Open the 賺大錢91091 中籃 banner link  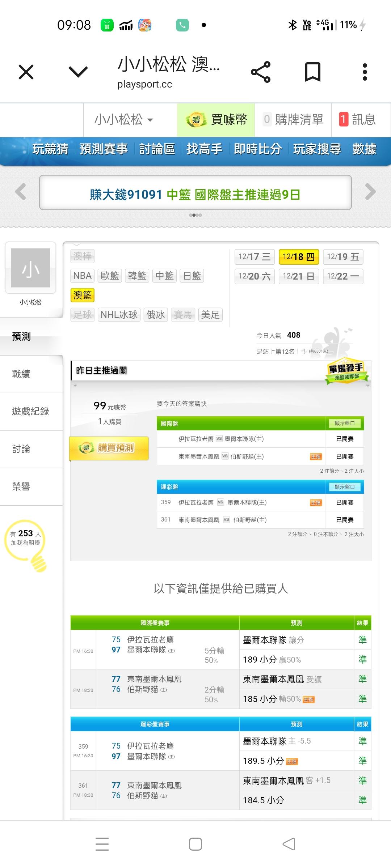click(x=195, y=195)
